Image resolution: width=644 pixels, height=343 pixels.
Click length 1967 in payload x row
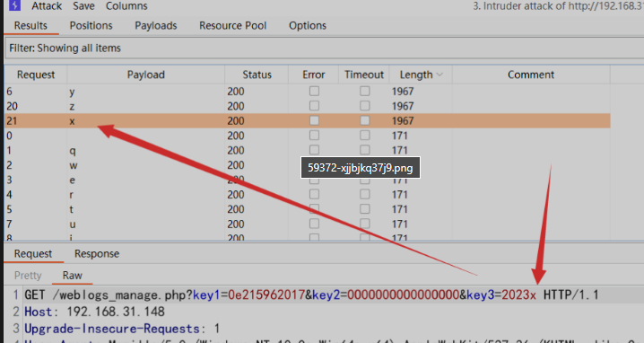click(403, 121)
